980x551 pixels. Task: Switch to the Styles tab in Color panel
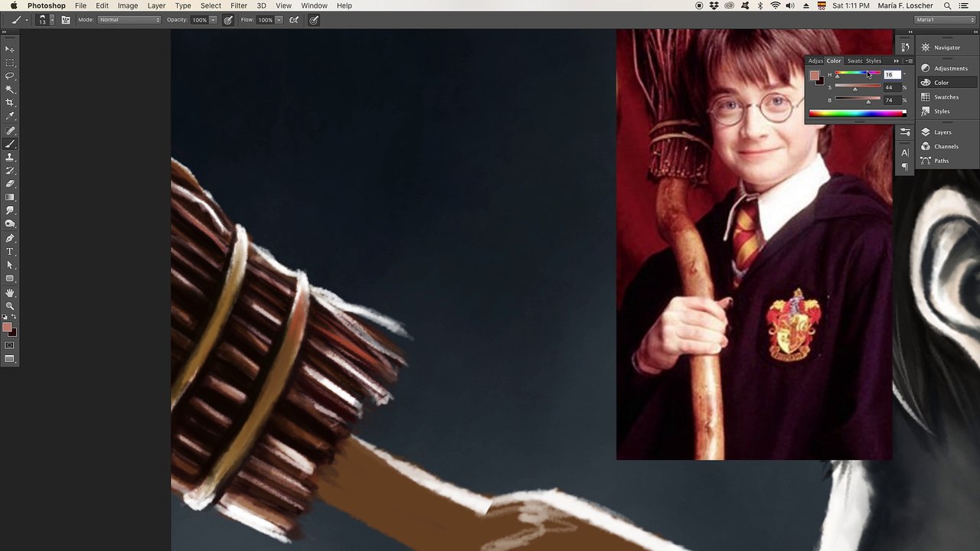tap(874, 61)
